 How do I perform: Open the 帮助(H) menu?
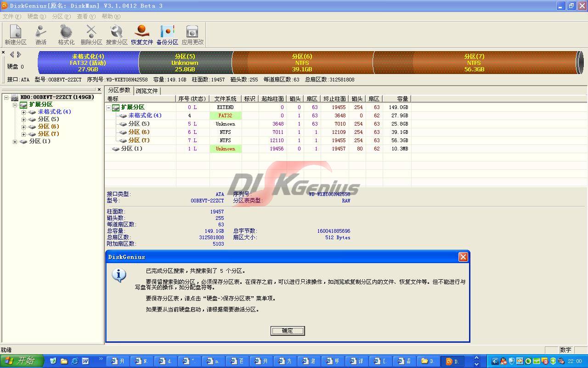(111, 16)
